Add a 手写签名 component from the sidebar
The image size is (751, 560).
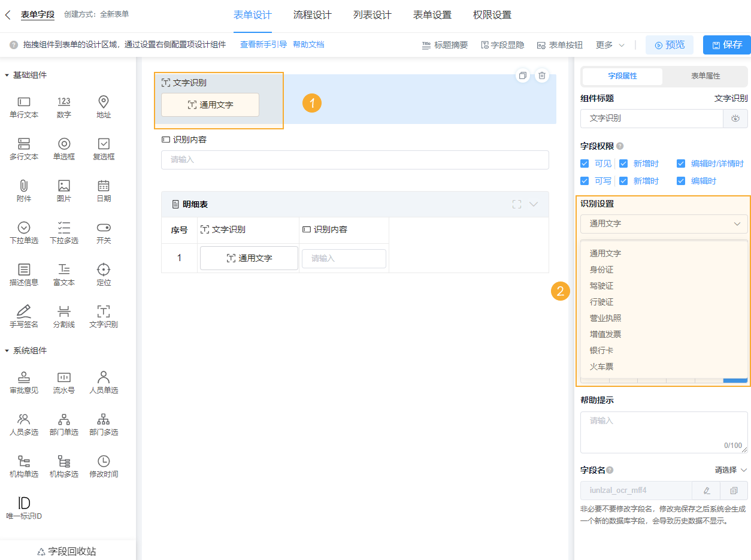point(23,316)
